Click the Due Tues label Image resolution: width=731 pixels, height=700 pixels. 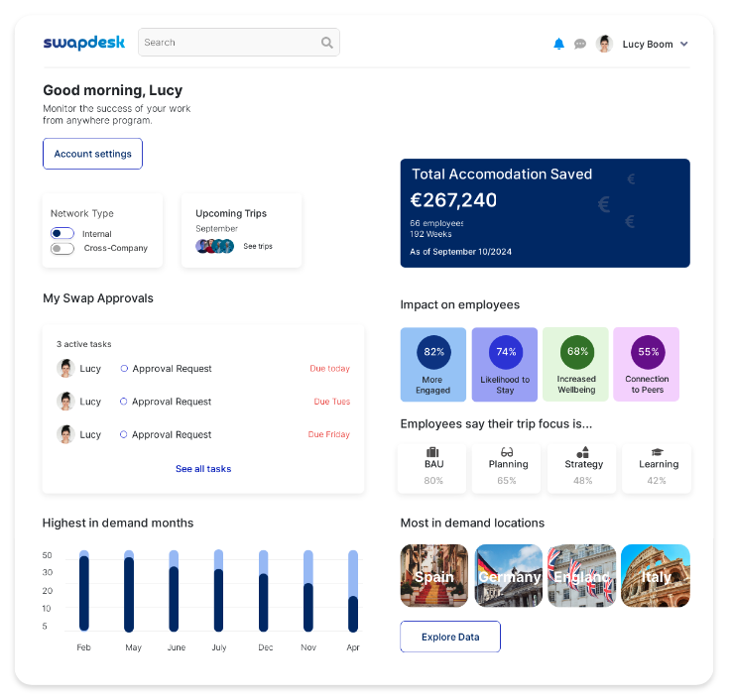332,402
